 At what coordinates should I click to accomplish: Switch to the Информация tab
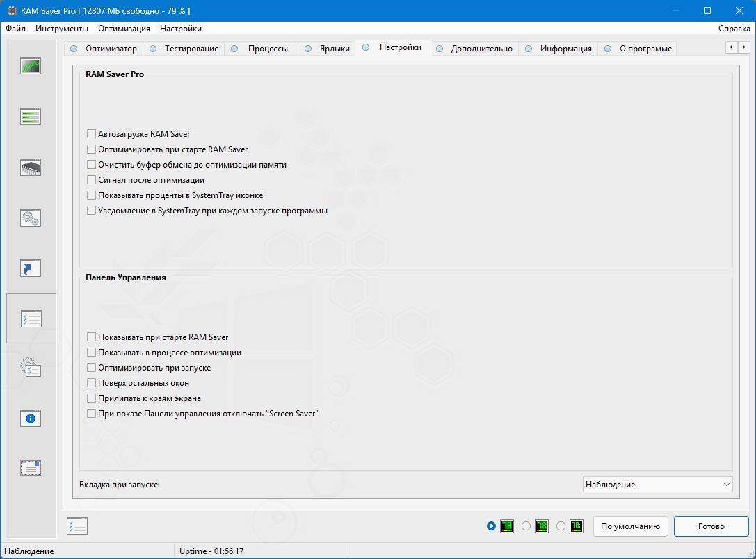point(558,49)
